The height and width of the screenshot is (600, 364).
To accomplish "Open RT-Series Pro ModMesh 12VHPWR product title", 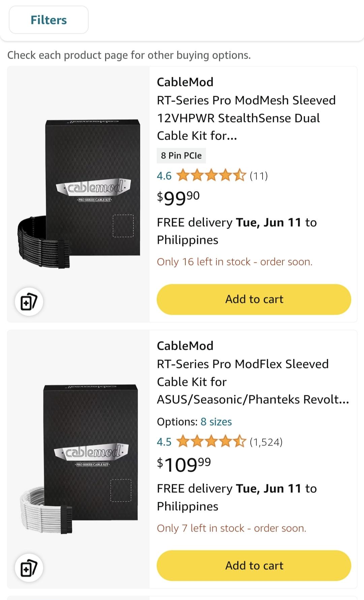I will click(x=246, y=118).
